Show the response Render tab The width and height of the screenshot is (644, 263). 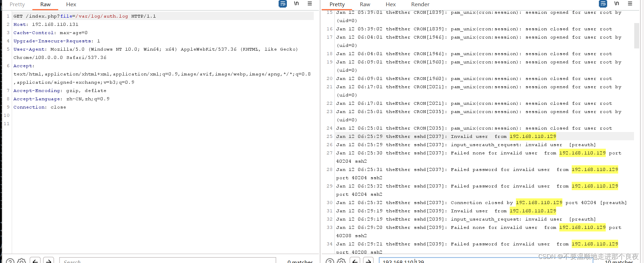pos(420,4)
